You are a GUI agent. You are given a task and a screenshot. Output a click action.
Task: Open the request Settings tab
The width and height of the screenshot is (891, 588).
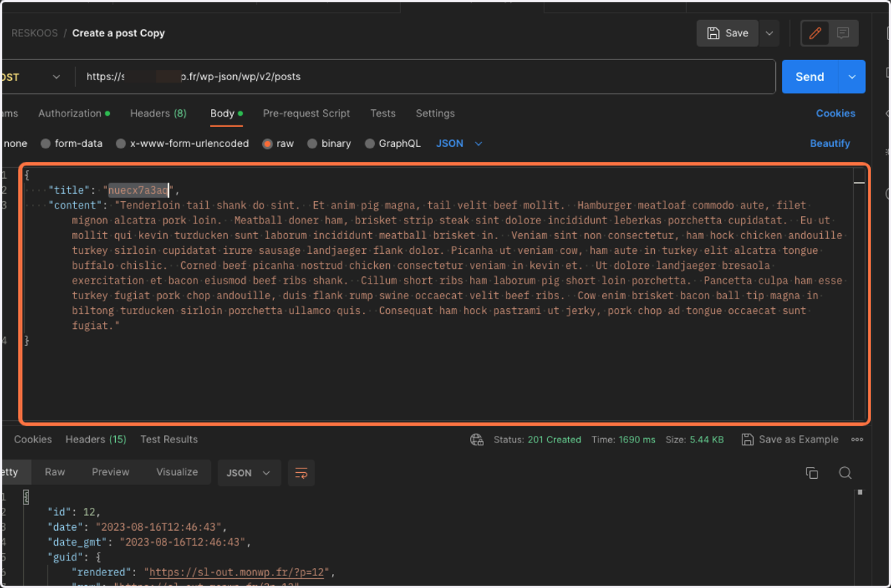pos(435,114)
